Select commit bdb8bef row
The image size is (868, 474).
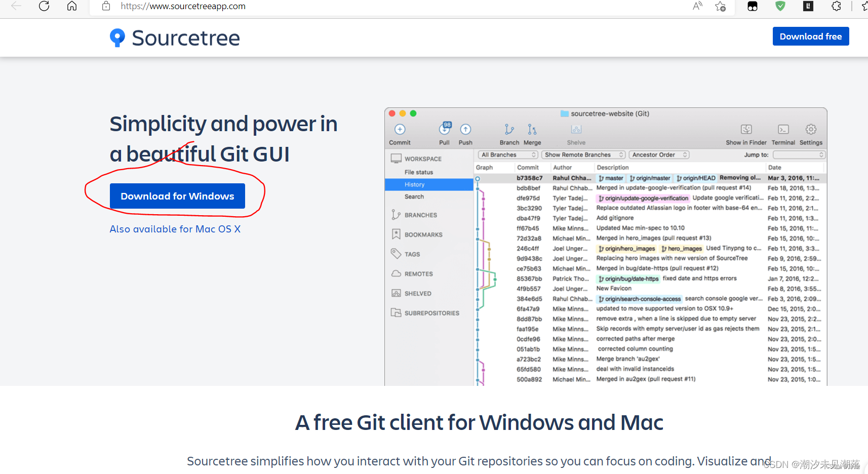pos(650,188)
